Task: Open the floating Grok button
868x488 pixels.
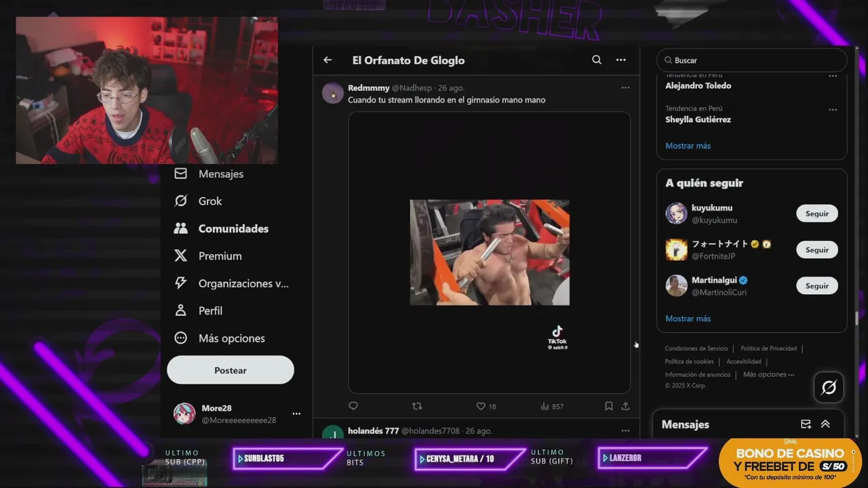Action: click(829, 388)
